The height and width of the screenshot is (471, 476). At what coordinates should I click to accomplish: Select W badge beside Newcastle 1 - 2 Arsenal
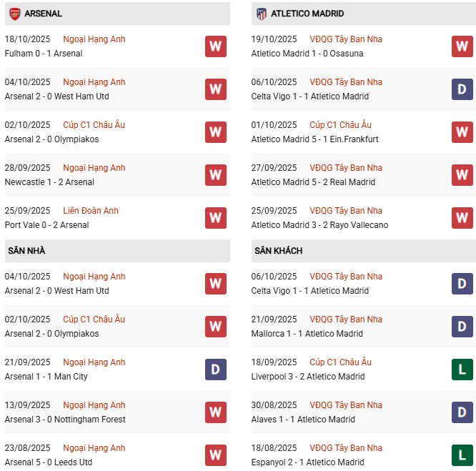point(216,175)
